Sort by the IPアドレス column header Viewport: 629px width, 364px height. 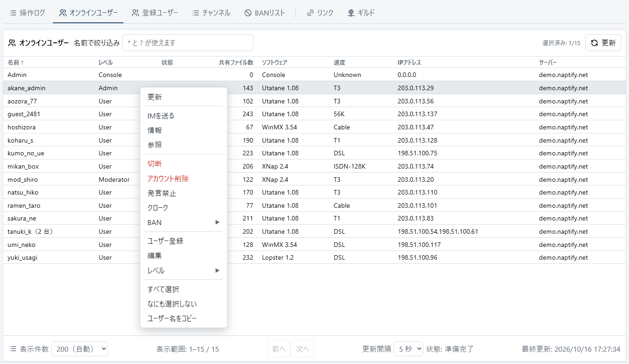(409, 62)
